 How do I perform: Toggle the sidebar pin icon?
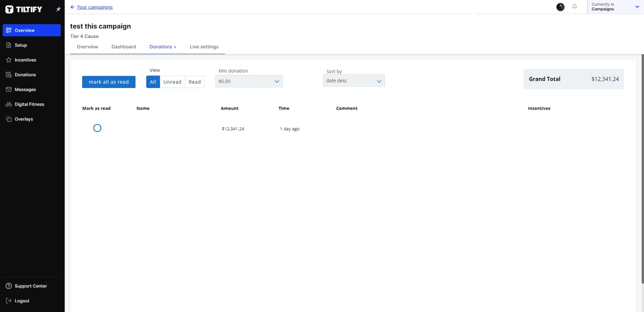(58, 9)
